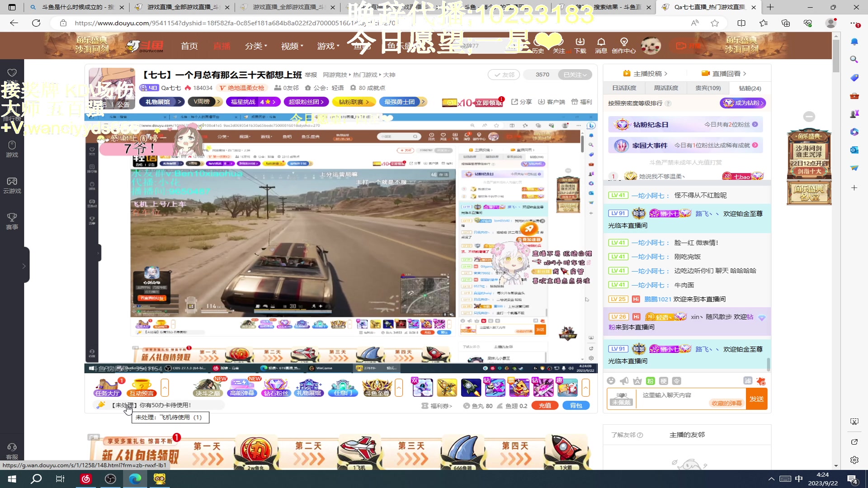Open 高能弹幕 icon

pos(242,388)
